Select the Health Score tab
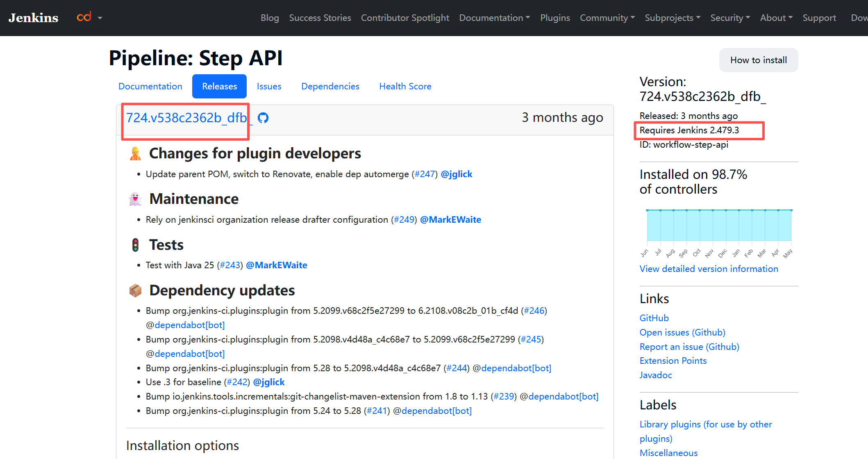The image size is (868, 459). [x=405, y=87]
